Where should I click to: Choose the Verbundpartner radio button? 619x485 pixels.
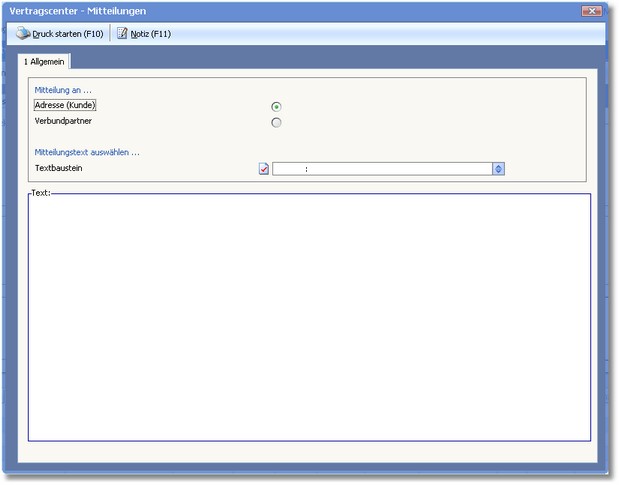(276, 123)
